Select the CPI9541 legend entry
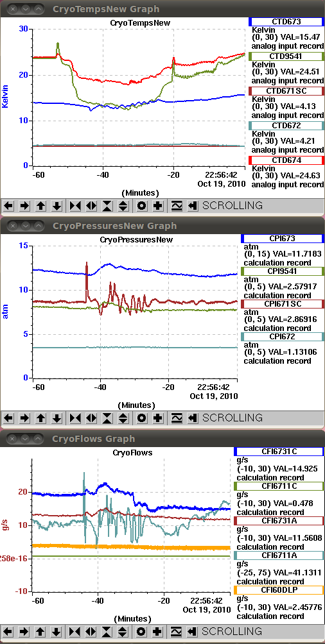The height and width of the screenshot is (644, 325). coord(283,271)
